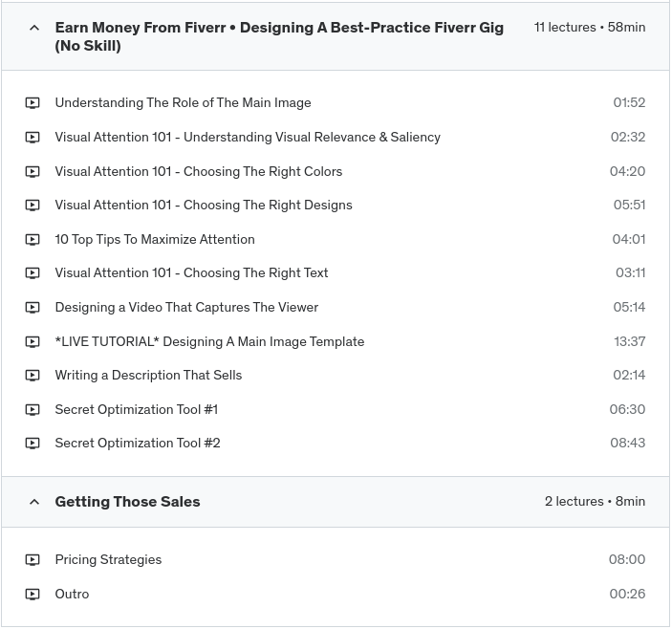Open Secret Optimization Tool #1 lecture
Screen dimensions: 672x629
click(x=136, y=410)
